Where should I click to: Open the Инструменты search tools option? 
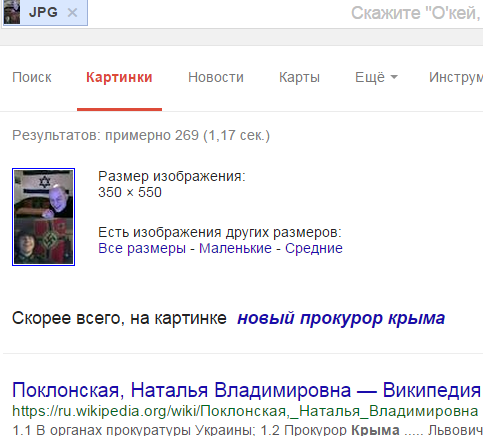[456, 77]
